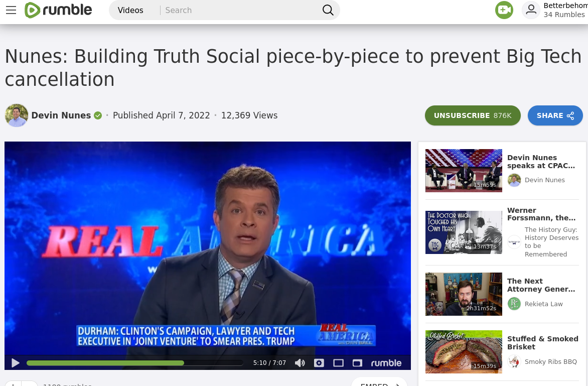Click The History Guy channel avatar
Image resolution: width=588 pixels, height=386 pixels.
(514, 242)
